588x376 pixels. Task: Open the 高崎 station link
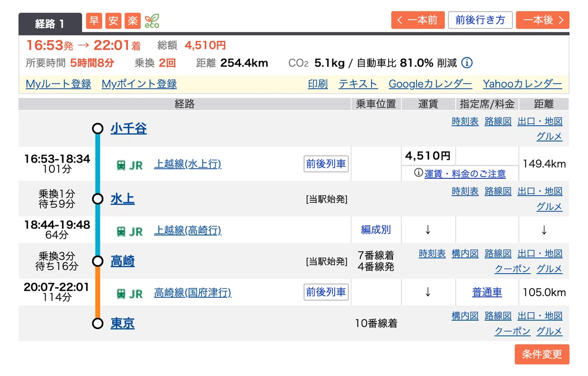click(x=122, y=261)
